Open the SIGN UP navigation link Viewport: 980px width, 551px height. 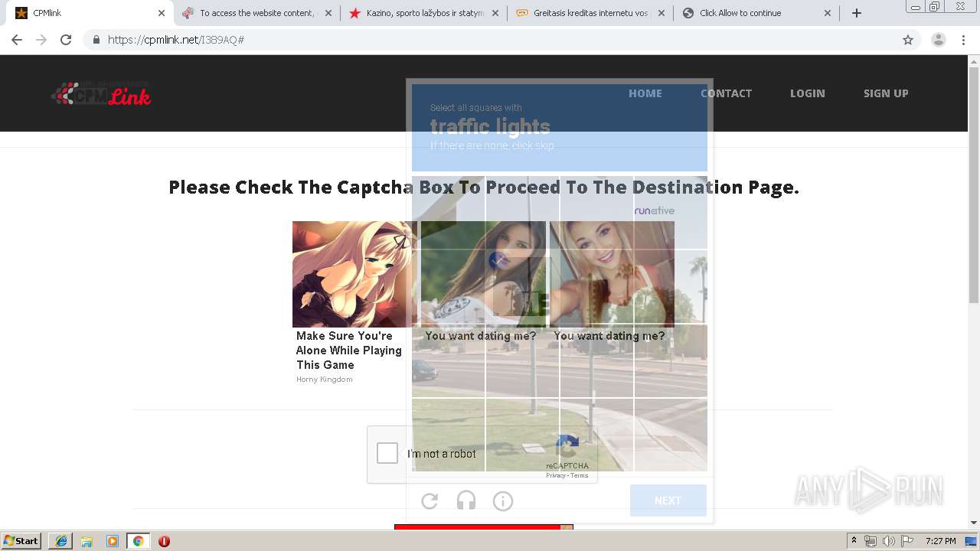[886, 93]
